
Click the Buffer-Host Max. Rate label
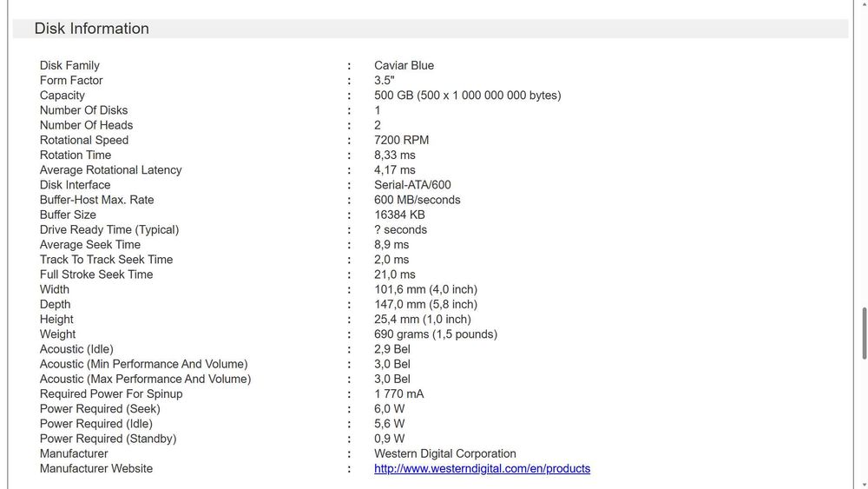point(97,200)
